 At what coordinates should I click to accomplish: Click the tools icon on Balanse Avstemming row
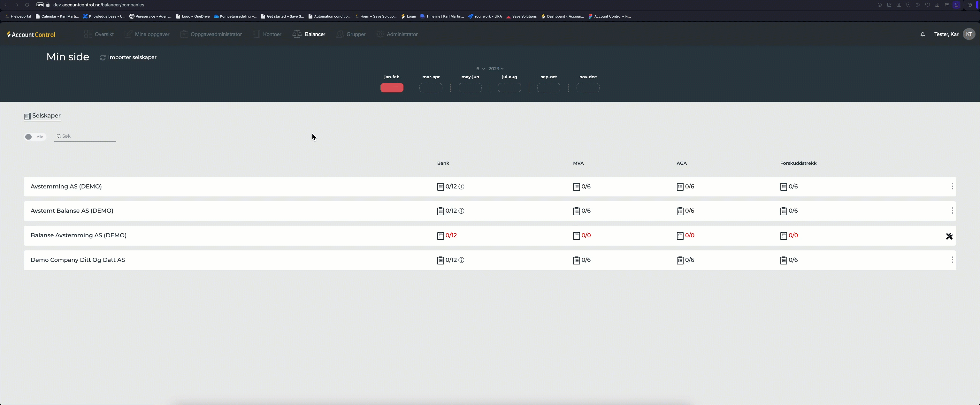click(949, 236)
